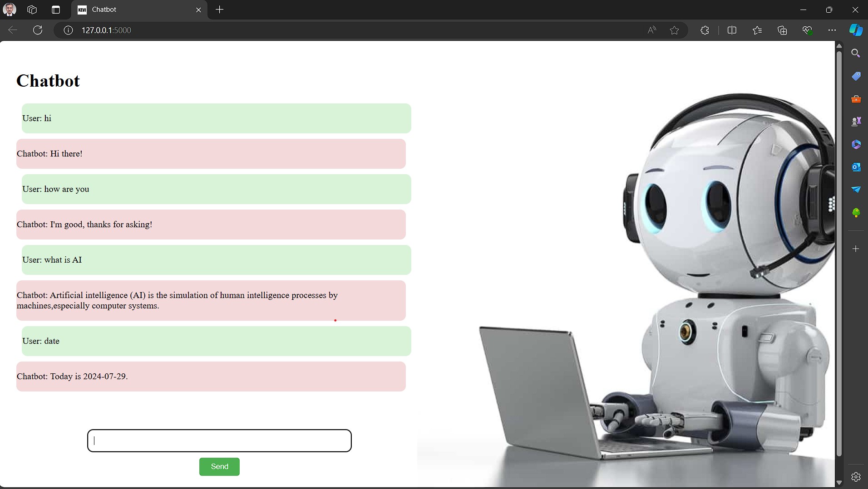
Task: Click the Chatbot page heading
Action: click(x=48, y=81)
